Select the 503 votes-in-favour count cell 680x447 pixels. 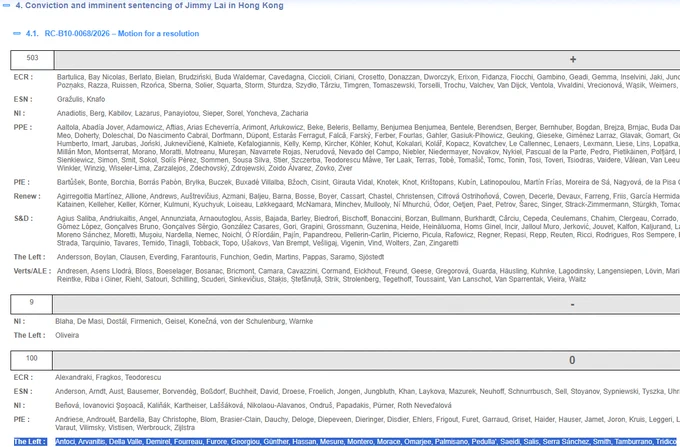click(32, 60)
